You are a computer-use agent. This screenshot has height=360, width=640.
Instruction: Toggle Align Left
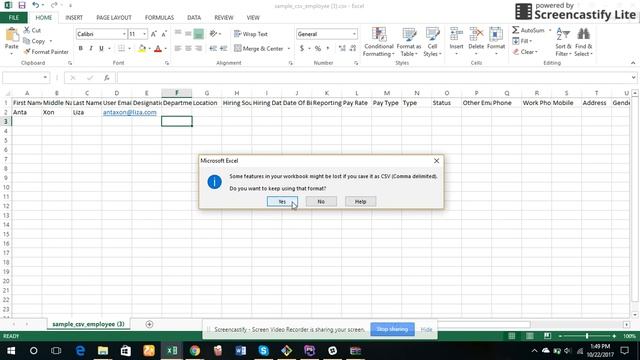click(178, 49)
